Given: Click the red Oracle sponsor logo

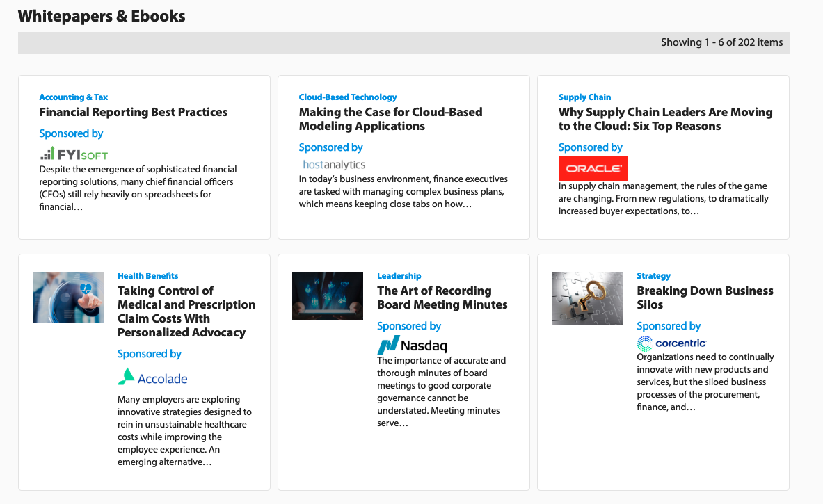Looking at the screenshot, I should point(593,168).
